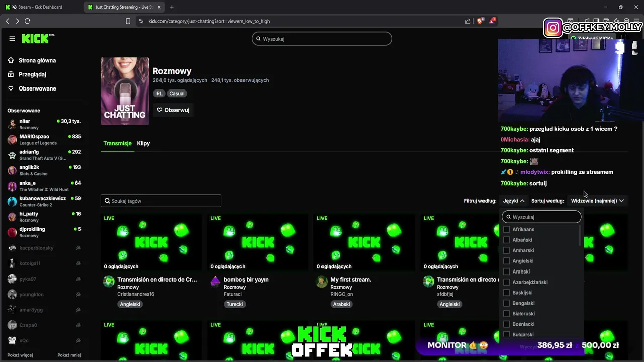
Task: Open niter channel in followed list
Action: pos(44,124)
